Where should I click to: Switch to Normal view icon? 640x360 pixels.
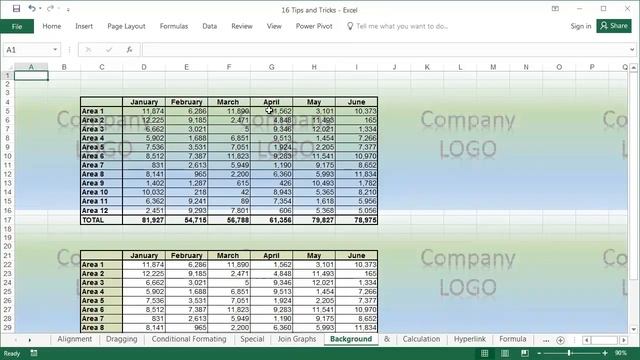pyautogui.click(x=484, y=353)
